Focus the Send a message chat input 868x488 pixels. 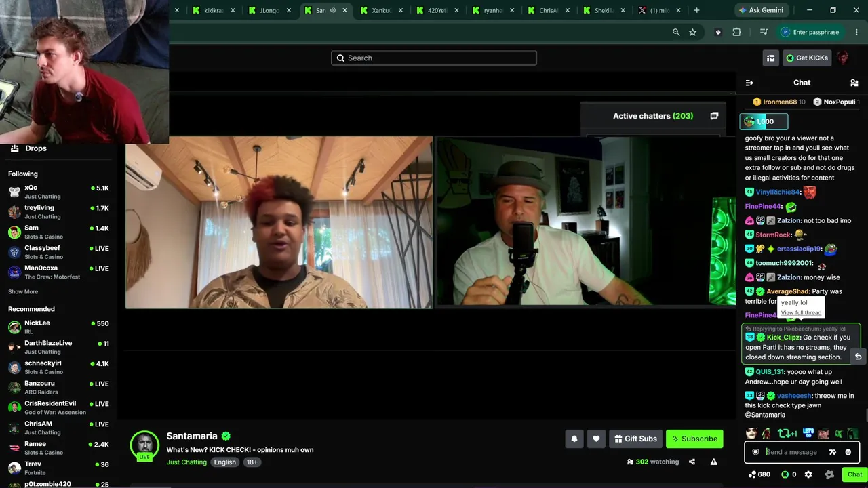click(x=792, y=452)
